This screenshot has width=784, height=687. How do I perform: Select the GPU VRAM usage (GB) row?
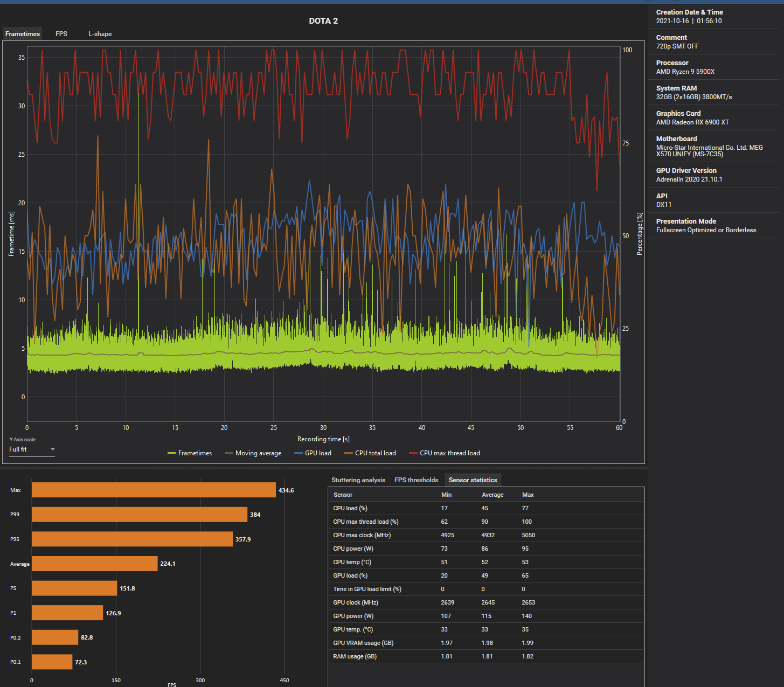point(487,643)
